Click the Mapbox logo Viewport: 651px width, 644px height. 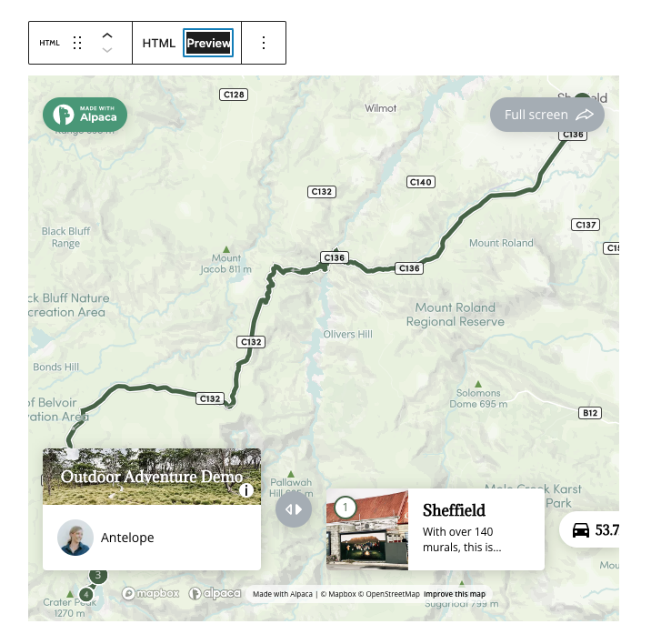[x=151, y=593]
